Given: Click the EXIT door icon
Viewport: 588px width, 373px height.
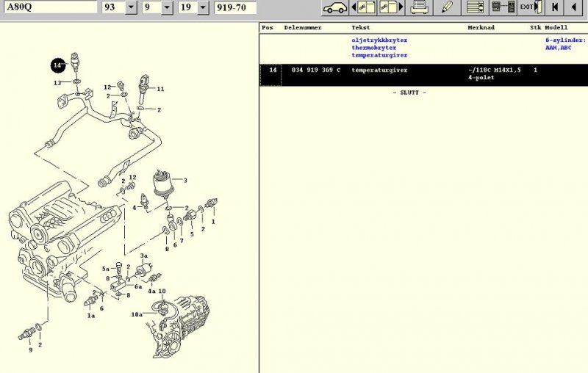Looking at the screenshot, I should click(531, 7).
